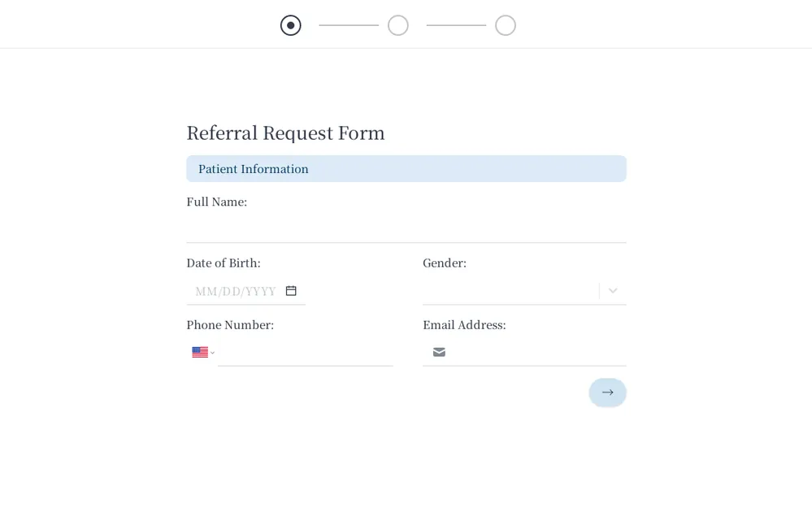This screenshot has width=812, height=508.
Task: Click the Gender label text
Action: [x=445, y=263]
